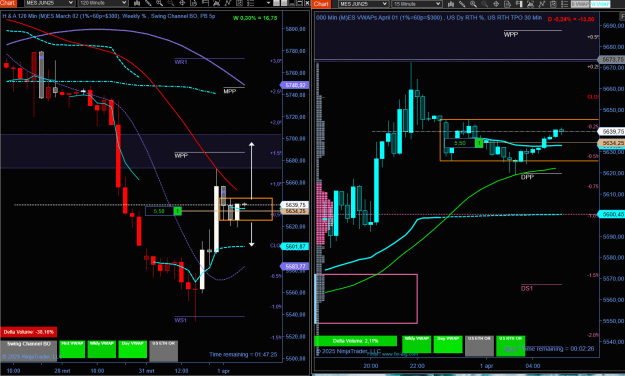Viewport: 625px width, 376px height.
Task: Click the WR1 level label on left chart
Action: pyautogui.click(x=181, y=62)
